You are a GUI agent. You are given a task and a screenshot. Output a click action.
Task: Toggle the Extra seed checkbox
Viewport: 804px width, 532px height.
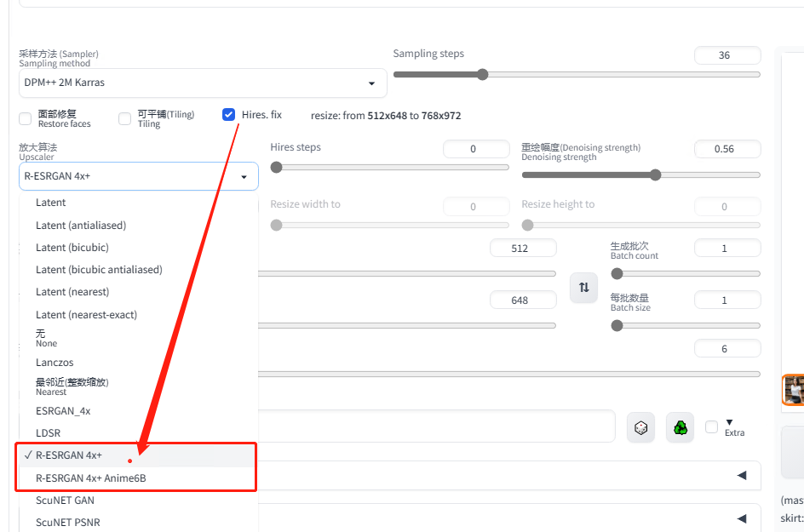coord(712,427)
